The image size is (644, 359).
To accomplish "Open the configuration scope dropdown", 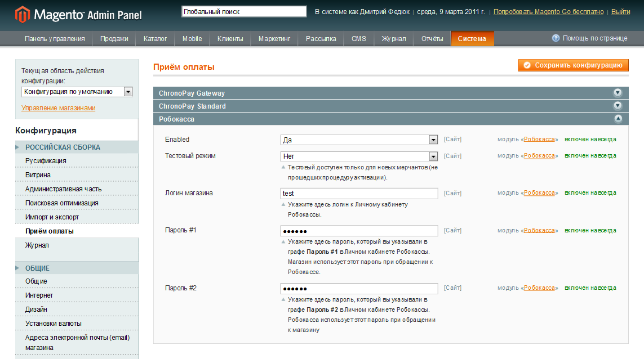I will click(77, 92).
